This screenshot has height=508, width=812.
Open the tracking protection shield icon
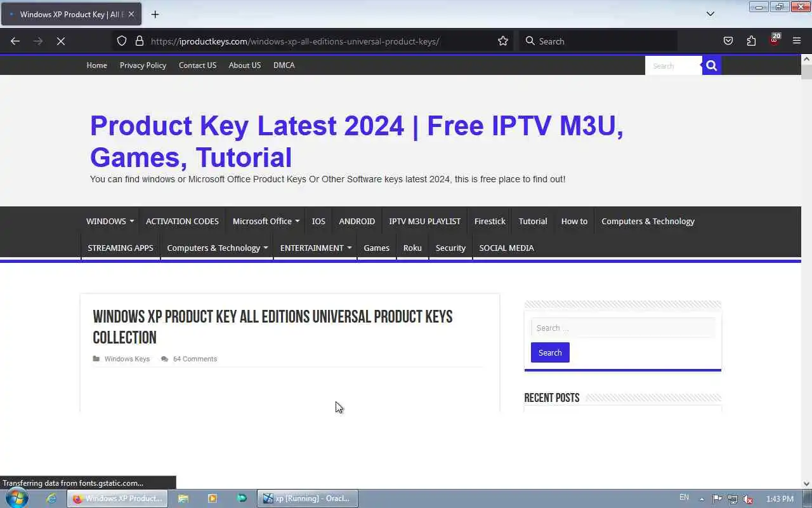coord(122,41)
